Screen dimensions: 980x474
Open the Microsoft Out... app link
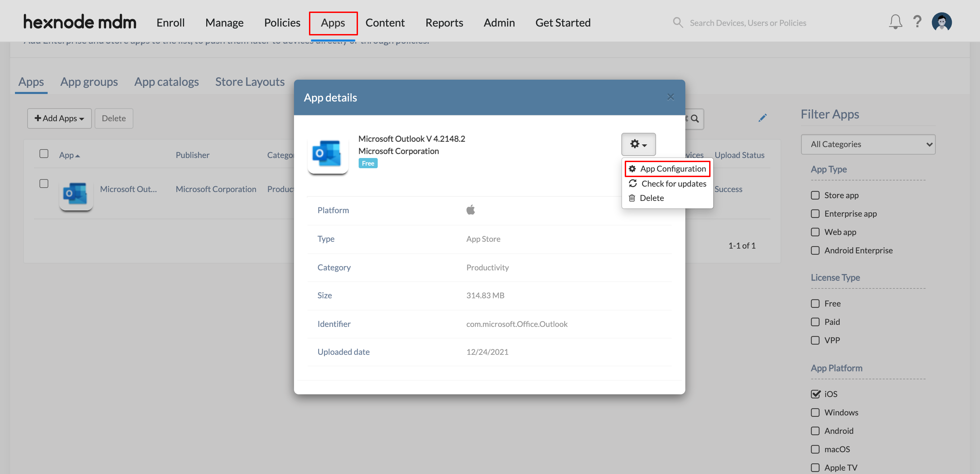[128, 189]
